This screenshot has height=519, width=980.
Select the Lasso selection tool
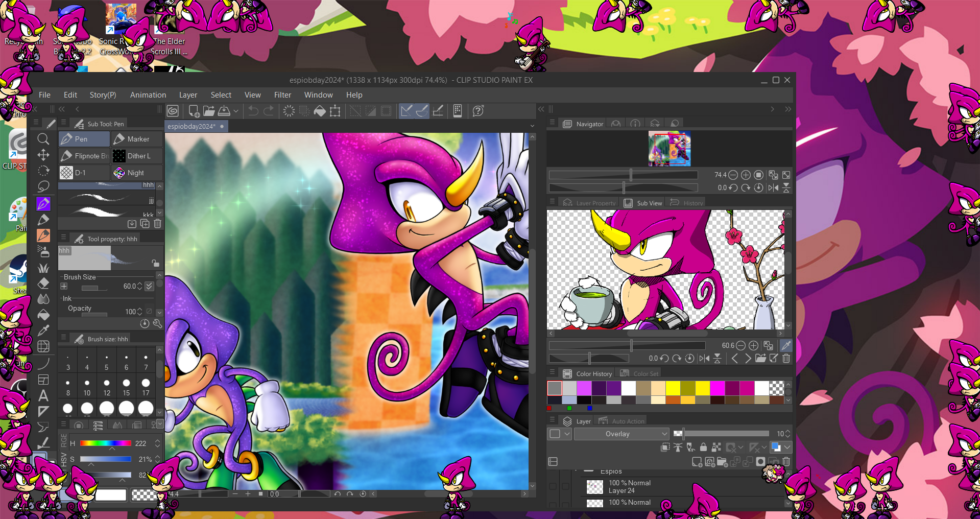coord(43,186)
